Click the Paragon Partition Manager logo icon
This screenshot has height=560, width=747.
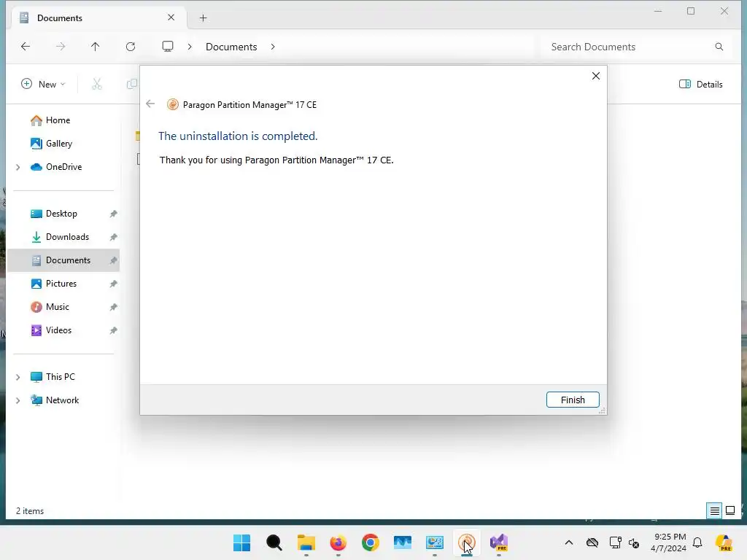(x=172, y=104)
